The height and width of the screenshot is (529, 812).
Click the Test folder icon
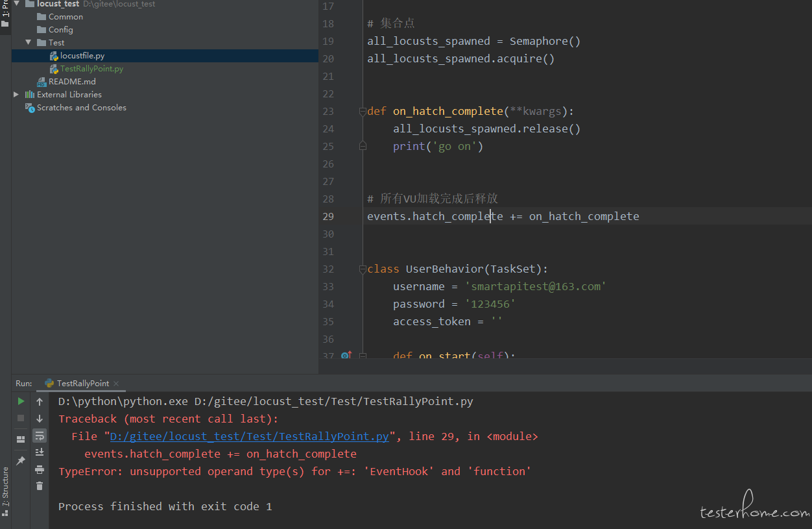(x=42, y=43)
